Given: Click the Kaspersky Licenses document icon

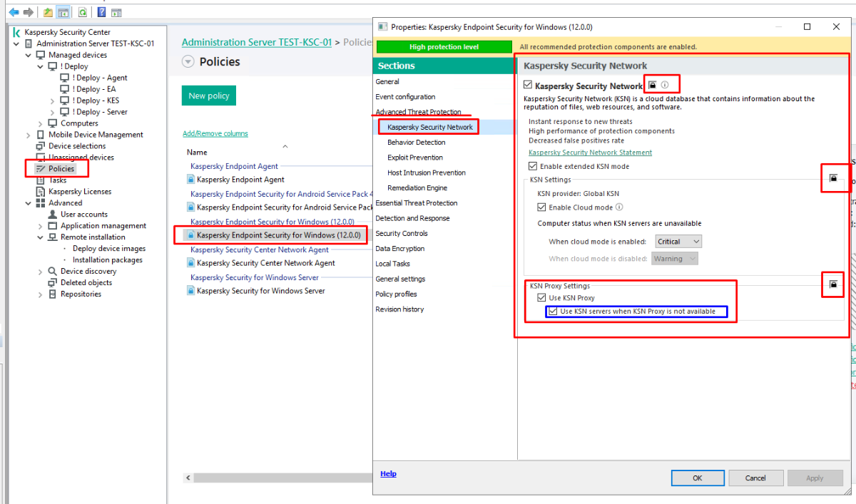Looking at the screenshot, I should pyautogui.click(x=41, y=192).
